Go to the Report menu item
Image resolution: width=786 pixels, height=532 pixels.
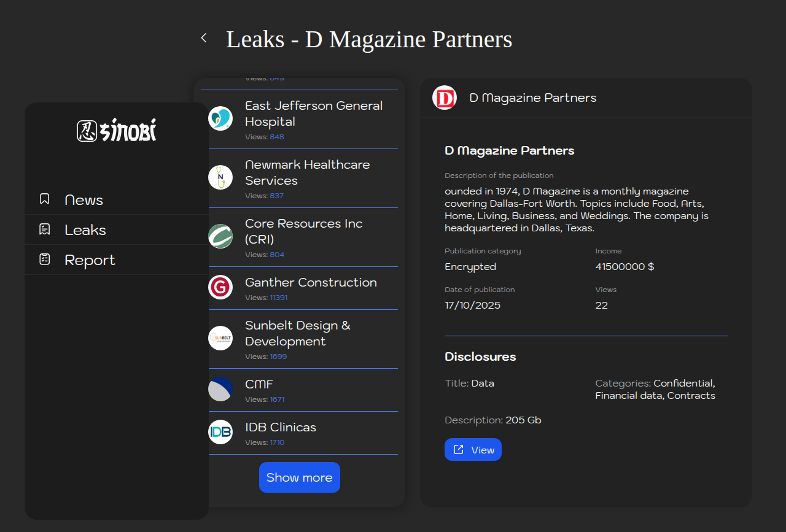[x=90, y=260]
